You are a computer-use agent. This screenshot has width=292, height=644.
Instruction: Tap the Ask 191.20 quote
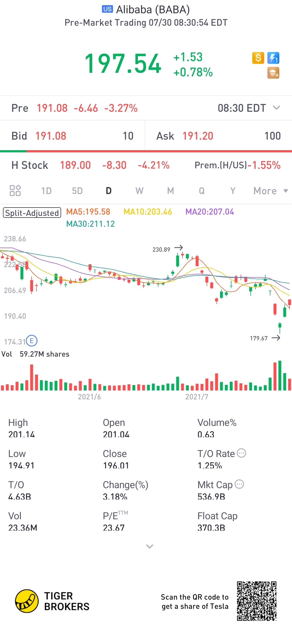coord(218,136)
